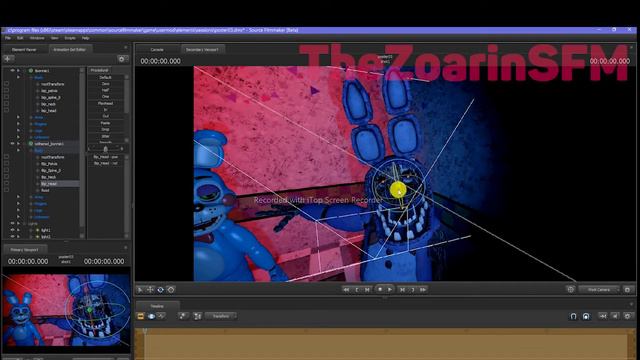The image size is (640, 360).
Task: Open Animation Set Editor gear settings
Action: point(122,59)
